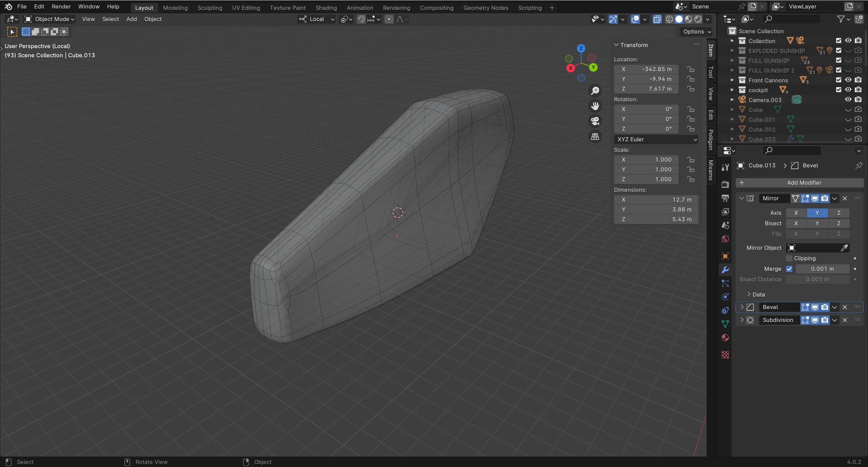Viewport: 868px width, 467px height.
Task: Open the Render properties tab icon
Action: pyautogui.click(x=725, y=184)
